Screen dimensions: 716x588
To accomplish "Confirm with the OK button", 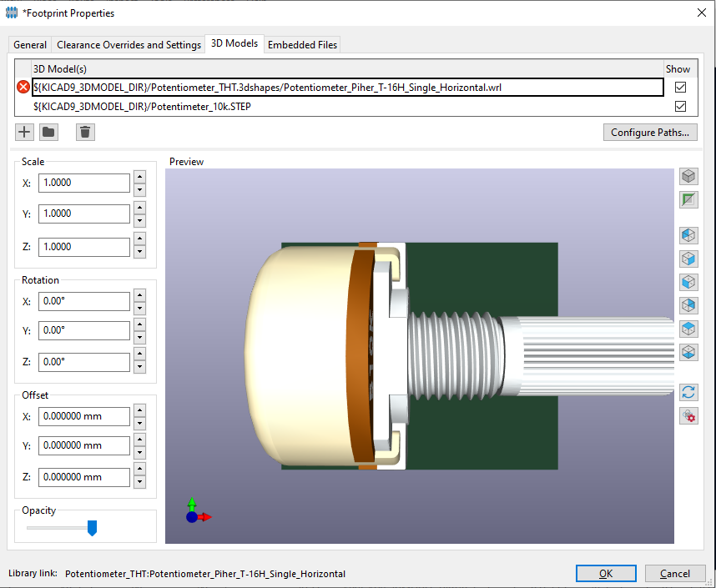I will (606, 574).
